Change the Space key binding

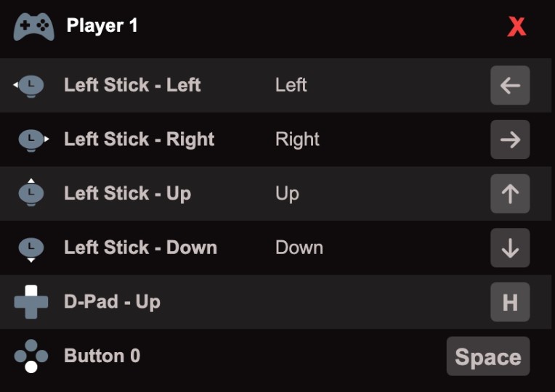click(488, 356)
